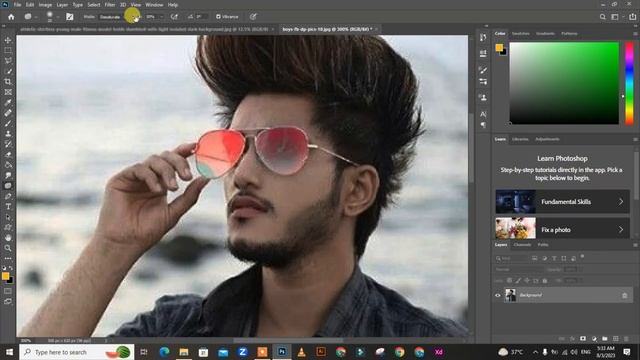Enable airbrush-style build-up in options bar
The image size is (640, 360).
pyautogui.click(x=175, y=17)
